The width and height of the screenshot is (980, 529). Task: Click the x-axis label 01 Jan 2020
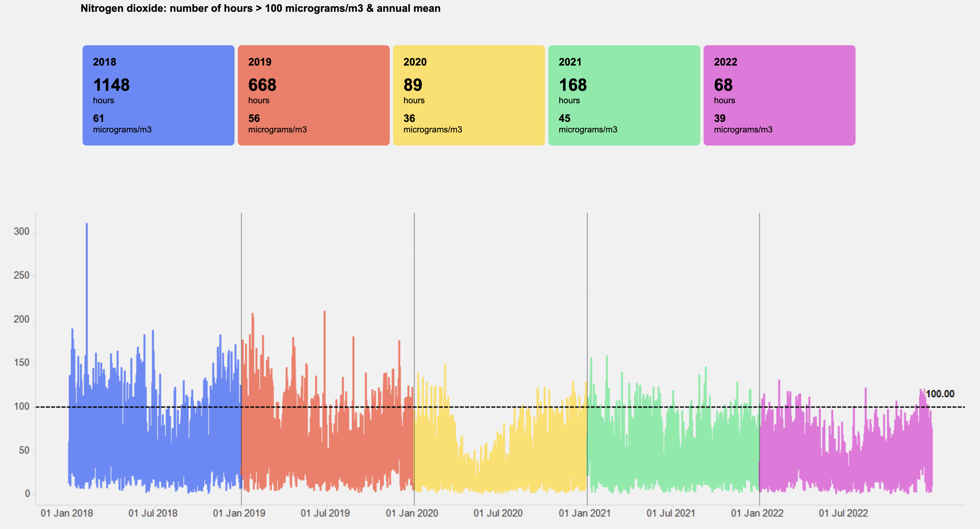[412, 513]
